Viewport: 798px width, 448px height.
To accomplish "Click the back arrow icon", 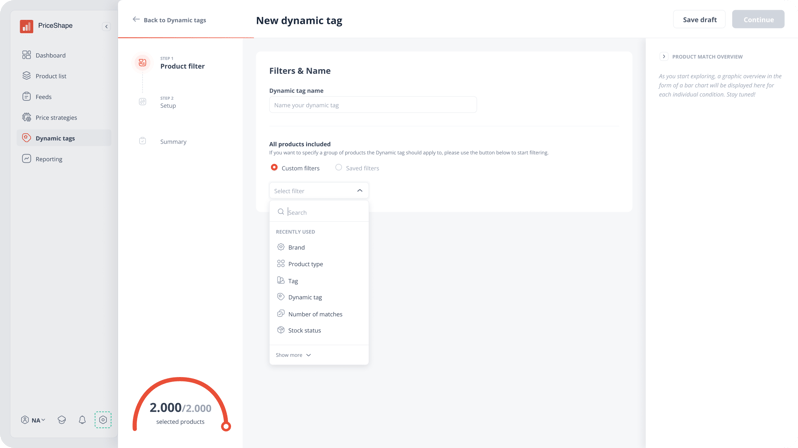I will (x=136, y=19).
